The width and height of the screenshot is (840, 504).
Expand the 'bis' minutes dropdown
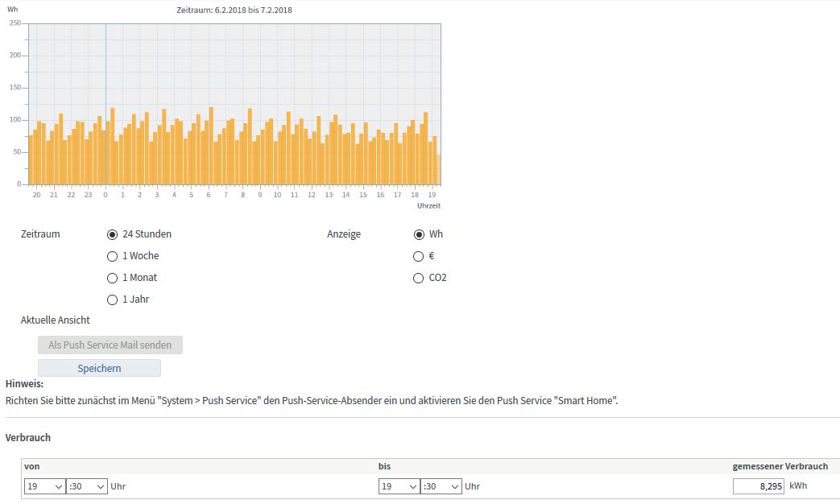[x=441, y=486]
